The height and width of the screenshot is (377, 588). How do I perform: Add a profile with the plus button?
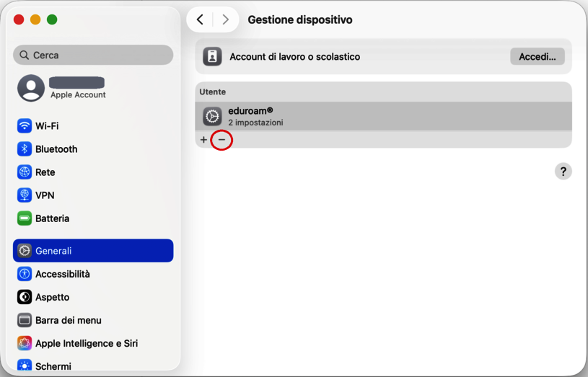[x=203, y=140]
